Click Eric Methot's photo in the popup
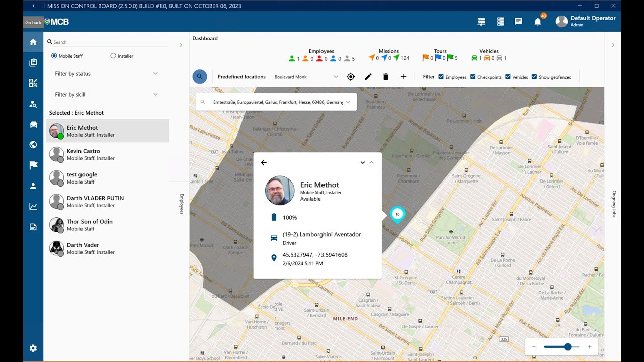The width and height of the screenshot is (644, 362). pos(280,191)
